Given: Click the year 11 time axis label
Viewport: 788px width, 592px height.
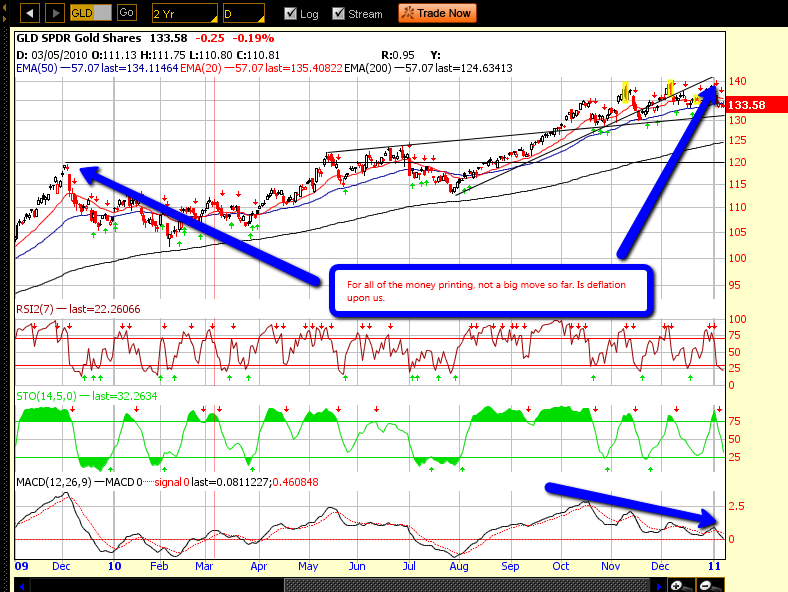Looking at the screenshot, I should coord(714,566).
